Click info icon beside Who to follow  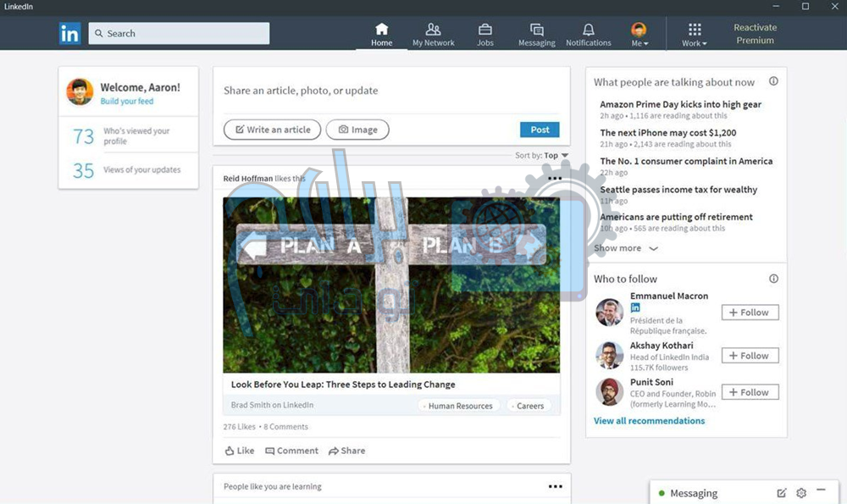click(x=772, y=279)
